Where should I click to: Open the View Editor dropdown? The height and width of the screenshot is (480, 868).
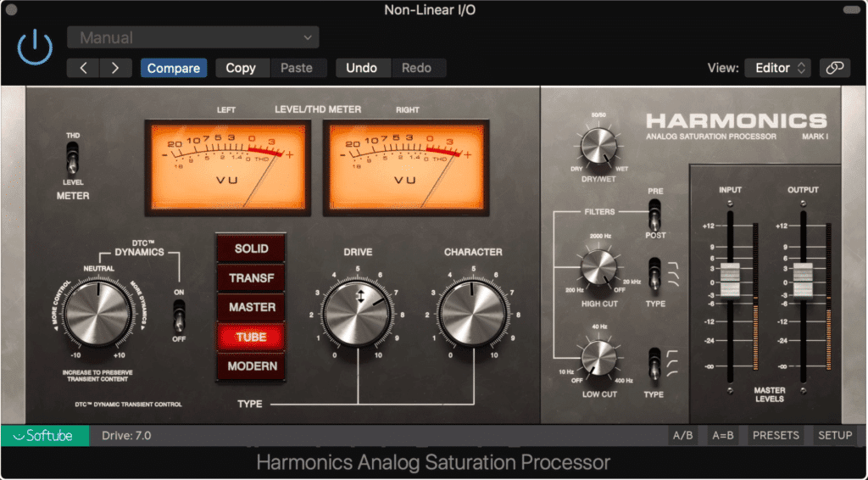[x=777, y=68]
